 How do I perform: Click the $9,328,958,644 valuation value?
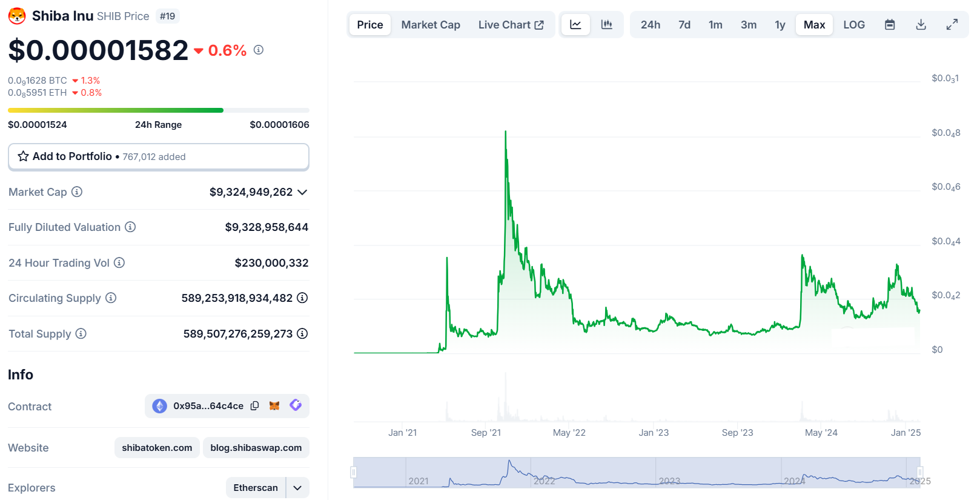pyautogui.click(x=267, y=227)
